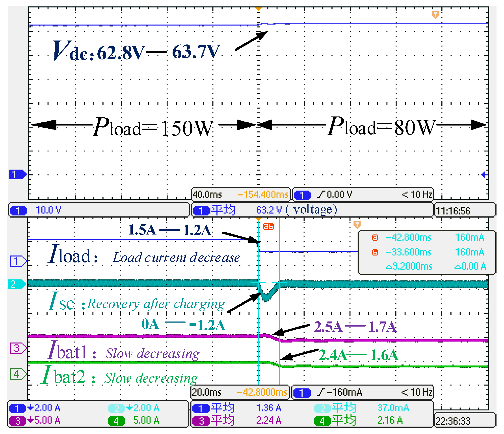
Task: Open the trigger slope setting showing -160mA
Action: (343, 393)
